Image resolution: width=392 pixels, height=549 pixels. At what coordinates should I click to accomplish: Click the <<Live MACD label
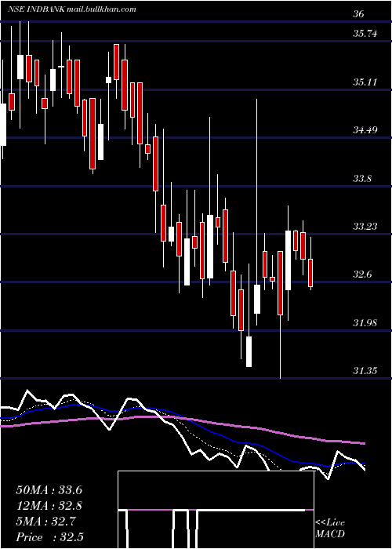pos(330,529)
